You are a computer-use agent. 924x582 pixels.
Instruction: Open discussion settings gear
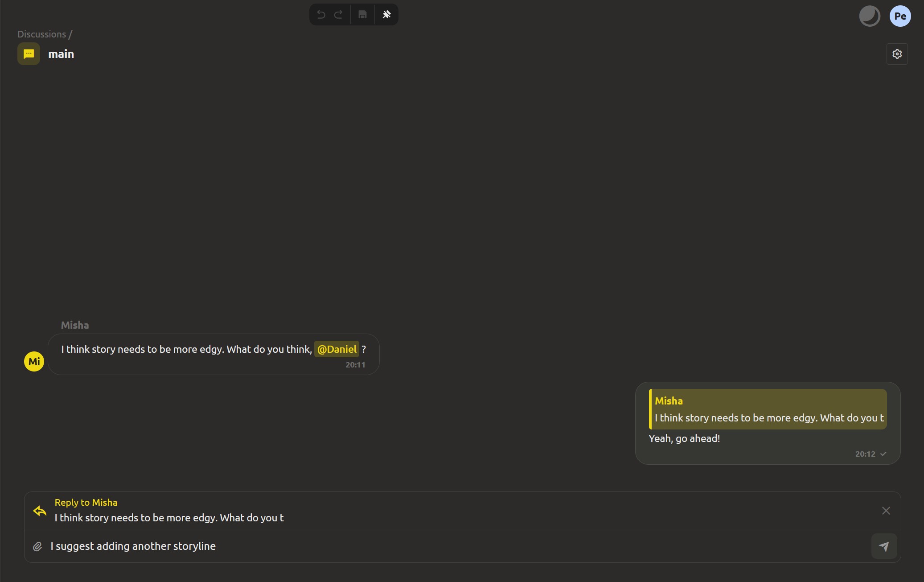pyautogui.click(x=897, y=54)
